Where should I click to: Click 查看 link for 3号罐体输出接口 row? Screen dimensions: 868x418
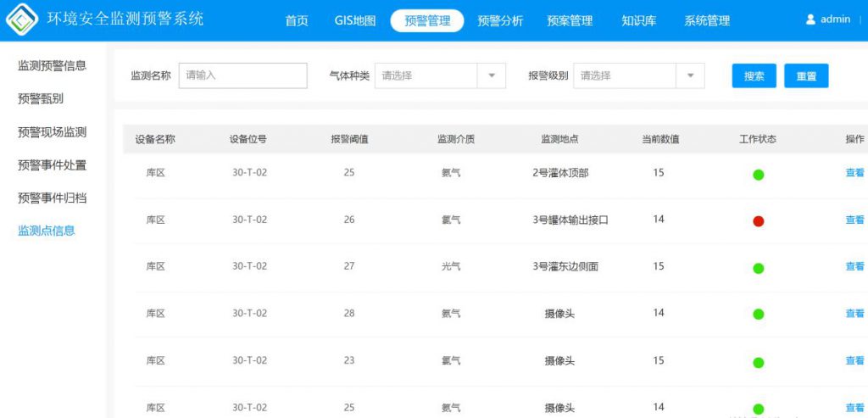click(x=854, y=220)
